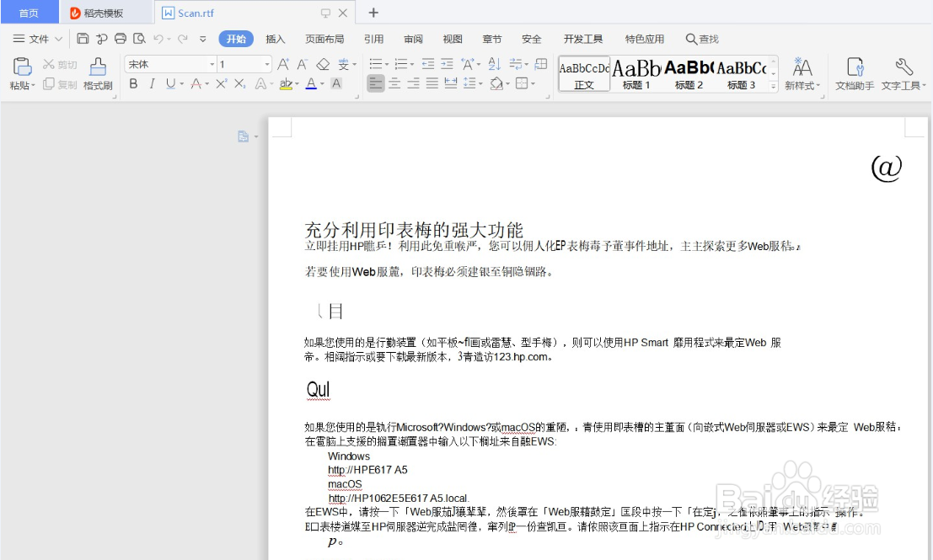The height and width of the screenshot is (560, 933).
Task: Click the Save icon in quick access toolbar
Action: (x=83, y=39)
